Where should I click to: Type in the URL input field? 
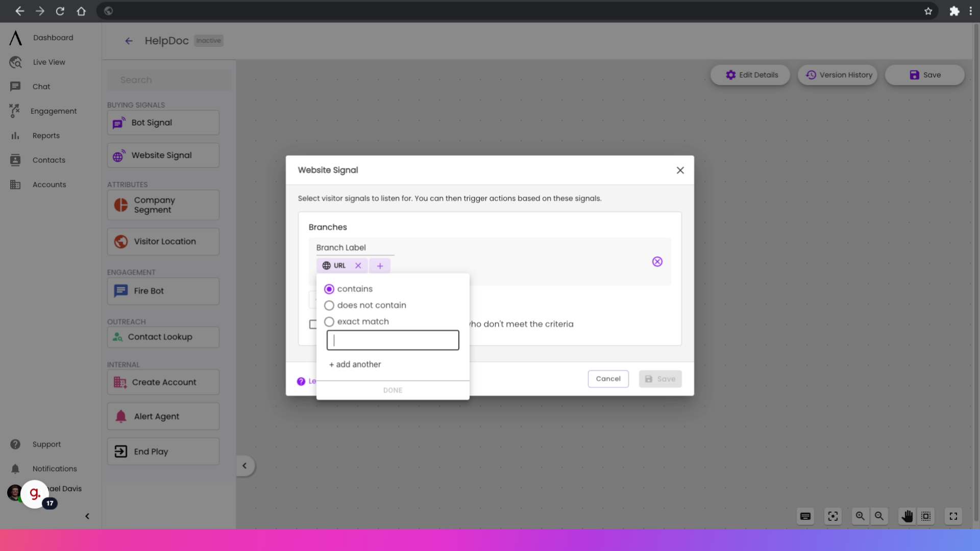(x=393, y=340)
